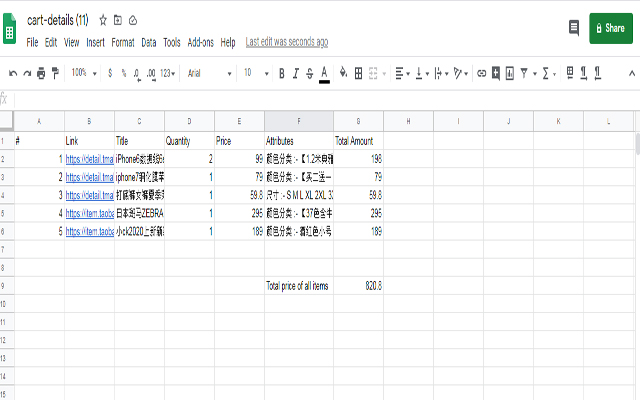Viewport: 640px width, 400px height.
Task: Open vertical align dropdown
Action: click(422, 73)
